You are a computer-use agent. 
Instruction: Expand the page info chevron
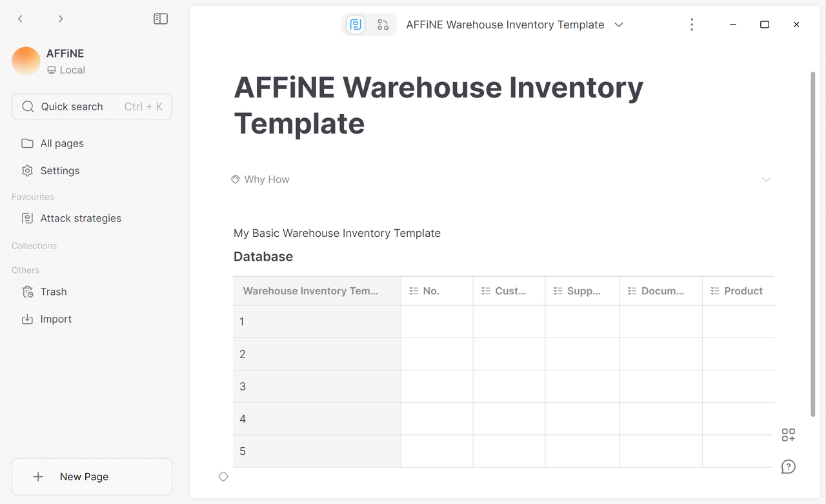pos(766,179)
